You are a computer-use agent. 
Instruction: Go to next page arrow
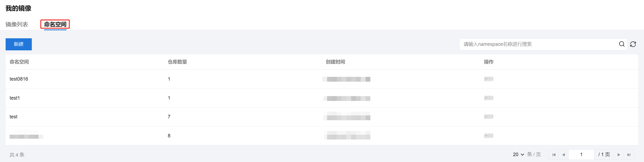(x=619, y=155)
